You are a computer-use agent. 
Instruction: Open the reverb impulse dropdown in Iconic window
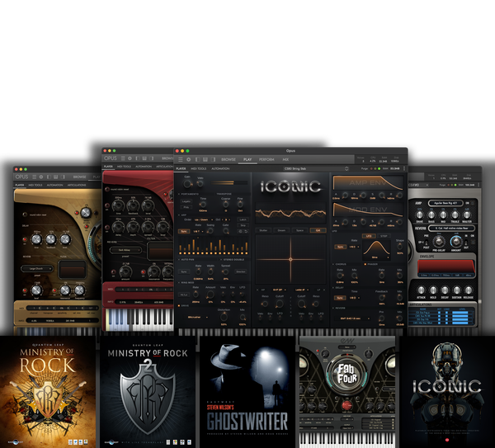(x=353, y=318)
